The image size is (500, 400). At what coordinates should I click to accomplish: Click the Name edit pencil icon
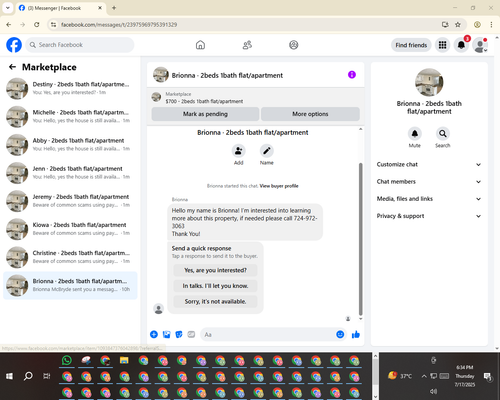click(267, 151)
